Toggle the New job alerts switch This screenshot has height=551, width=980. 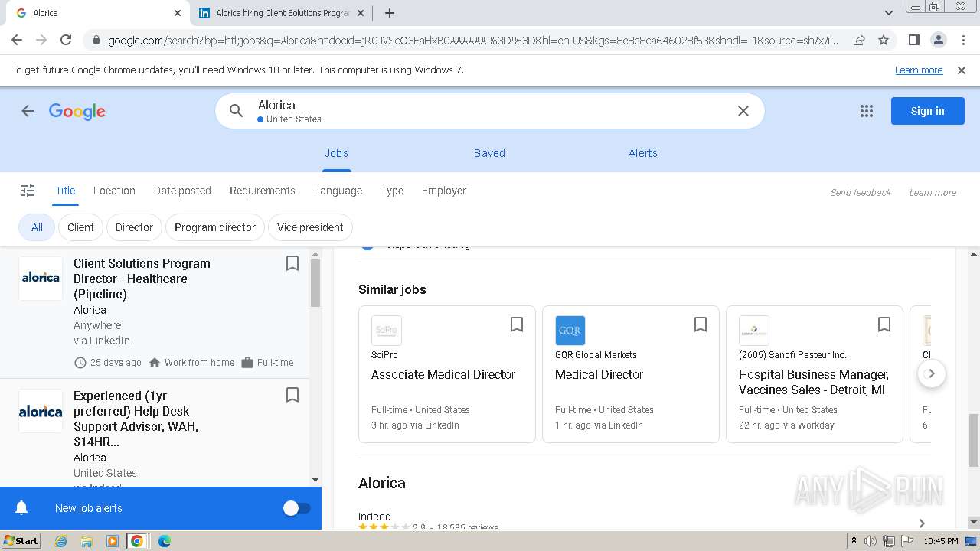(297, 508)
